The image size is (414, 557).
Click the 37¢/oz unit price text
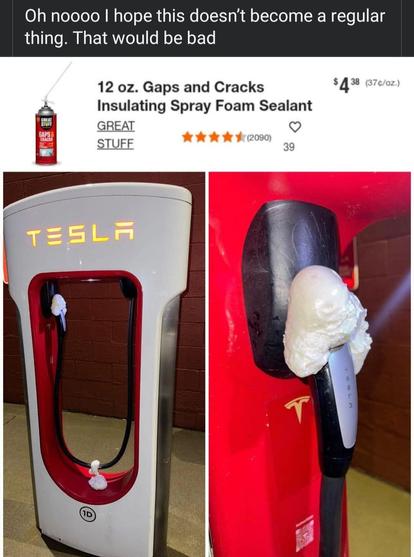point(382,83)
